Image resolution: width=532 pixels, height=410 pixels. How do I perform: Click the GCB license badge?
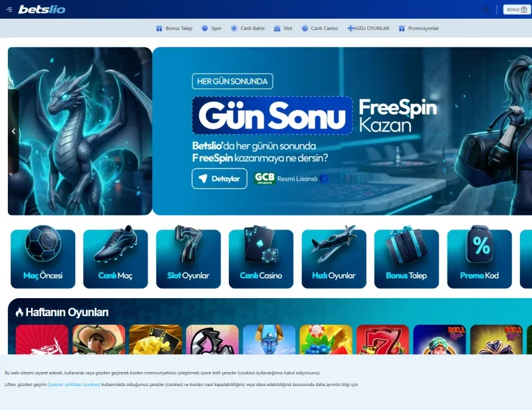(x=265, y=178)
